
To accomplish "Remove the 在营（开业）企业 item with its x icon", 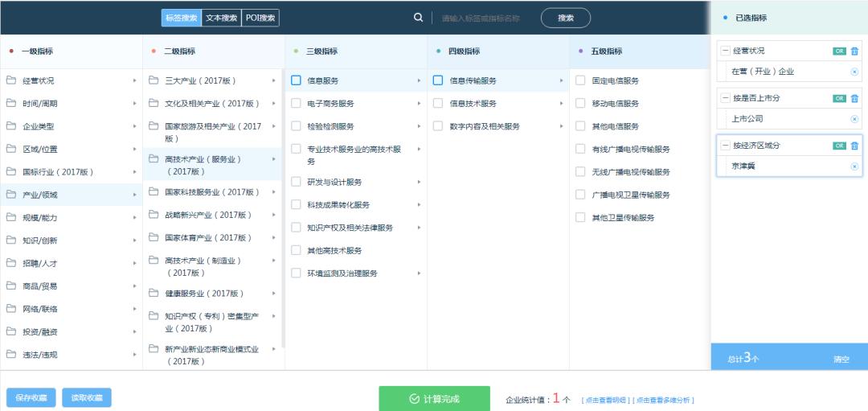I will (854, 72).
